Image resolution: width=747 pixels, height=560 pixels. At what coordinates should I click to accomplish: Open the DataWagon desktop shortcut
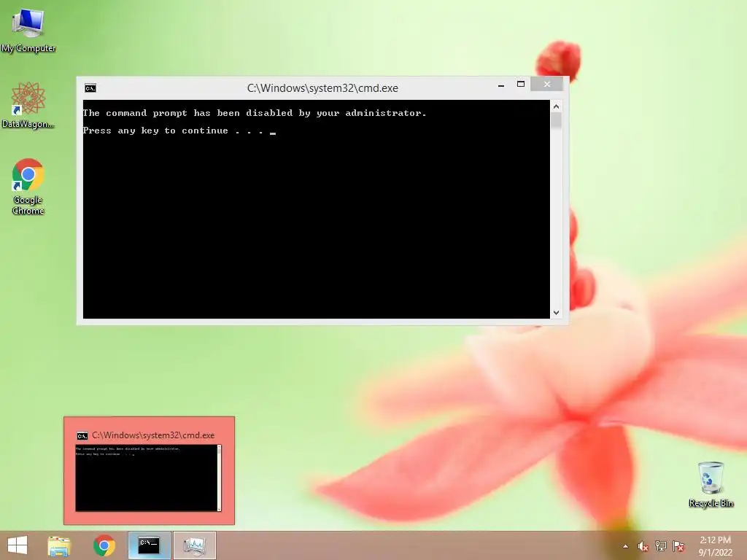pyautogui.click(x=28, y=105)
